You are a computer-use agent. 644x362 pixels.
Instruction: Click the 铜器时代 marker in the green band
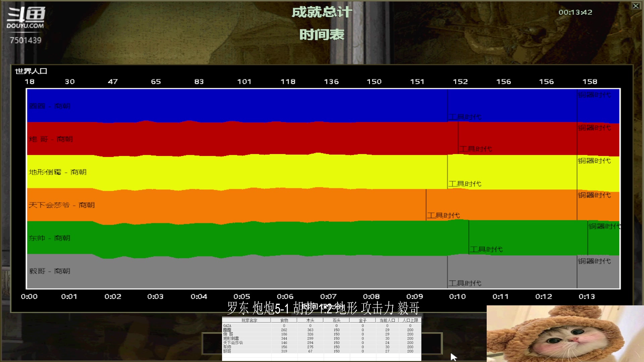[x=604, y=226]
